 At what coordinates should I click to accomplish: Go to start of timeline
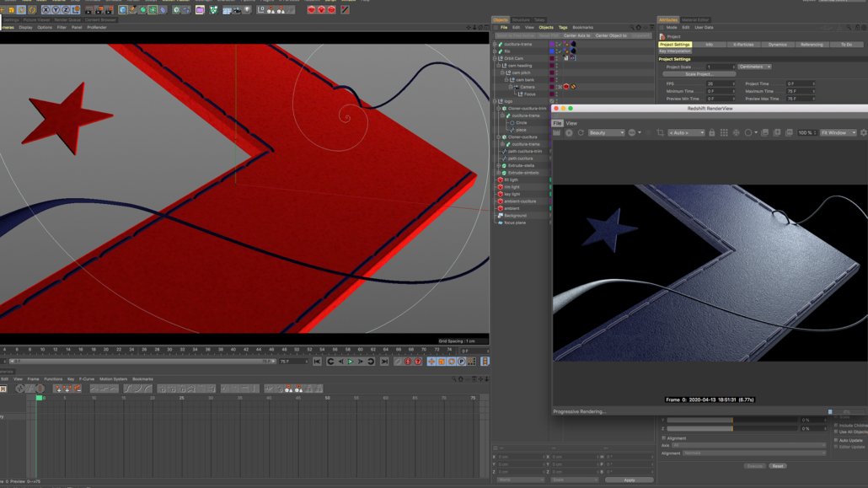click(317, 362)
